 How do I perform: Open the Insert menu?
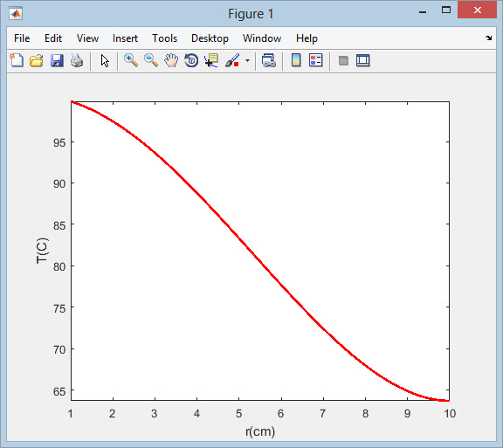tap(125, 38)
